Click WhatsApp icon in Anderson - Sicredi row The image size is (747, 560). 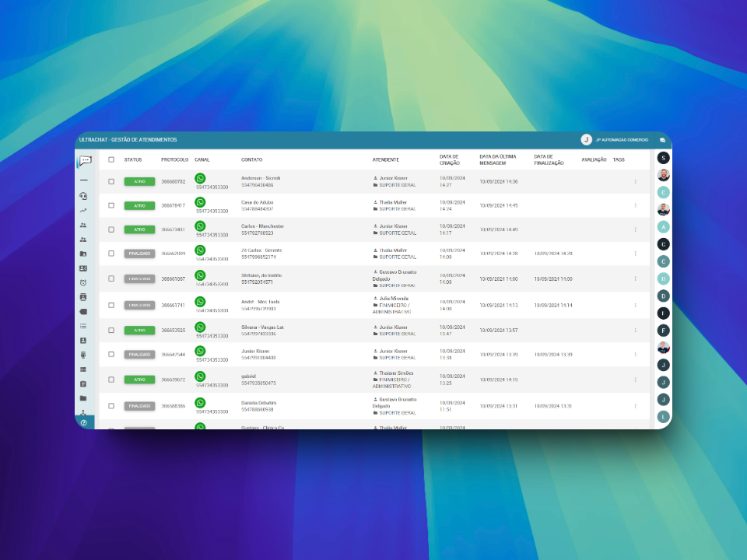coord(200,178)
